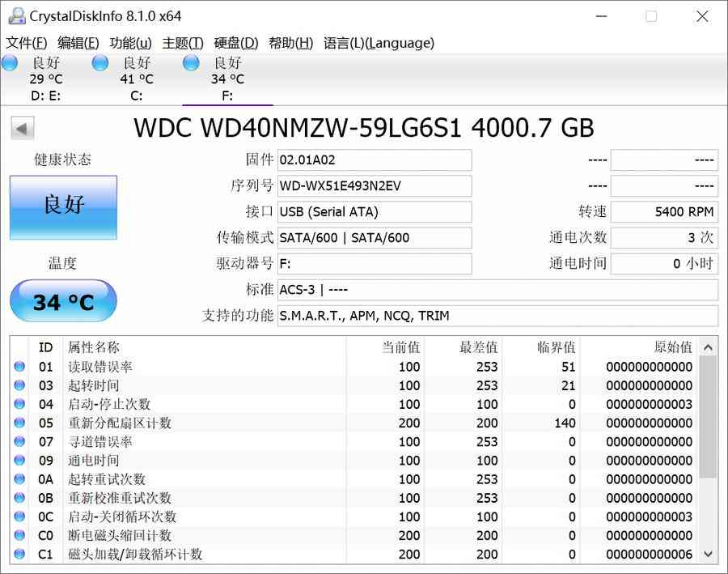Select the C: disk status orb
Viewport: 728px width, 574px height.
[x=100, y=63]
